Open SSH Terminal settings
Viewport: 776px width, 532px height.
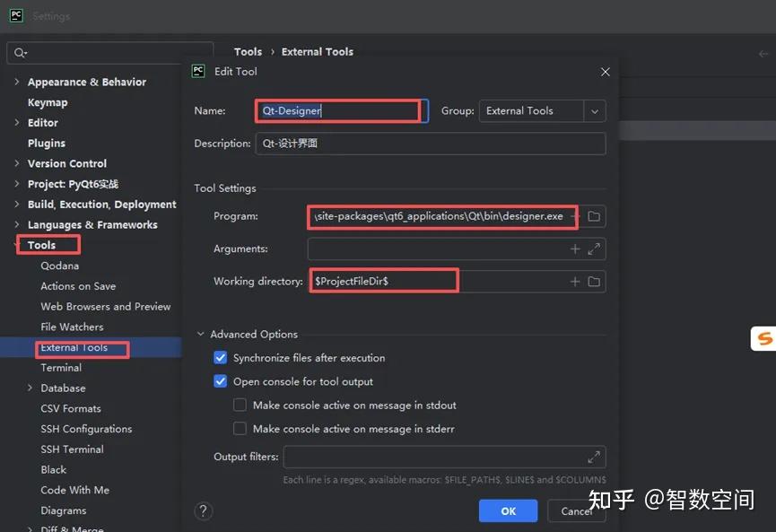[73, 449]
